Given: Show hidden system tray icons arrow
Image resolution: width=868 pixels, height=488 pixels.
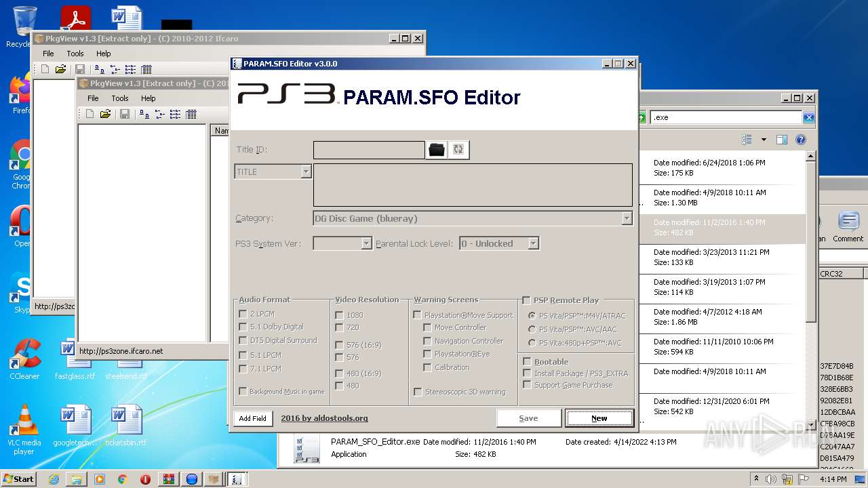Looking at the screenshot, I should pos(756,479).
